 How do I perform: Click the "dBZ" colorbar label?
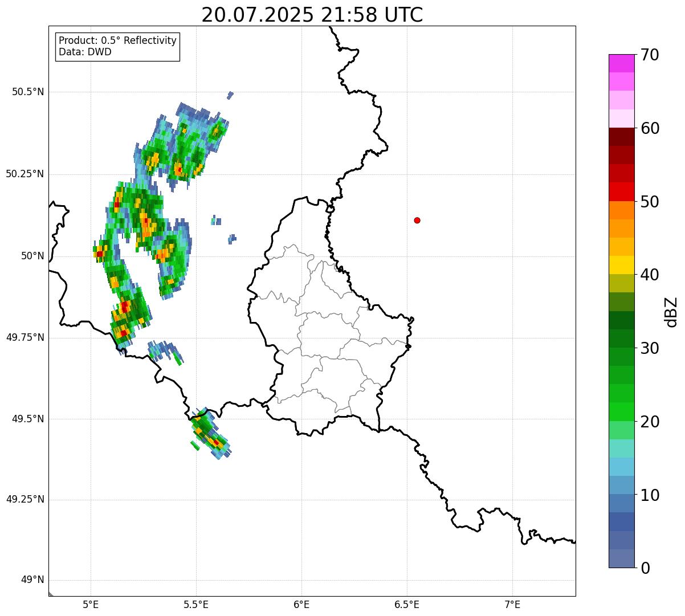pyautogui.click(x=671, y=312)
